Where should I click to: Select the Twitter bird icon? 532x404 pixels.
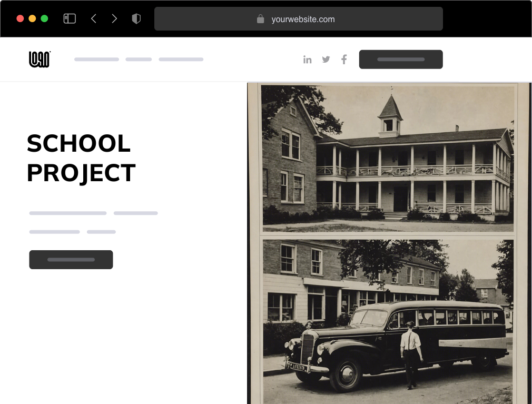click(326, 59)
